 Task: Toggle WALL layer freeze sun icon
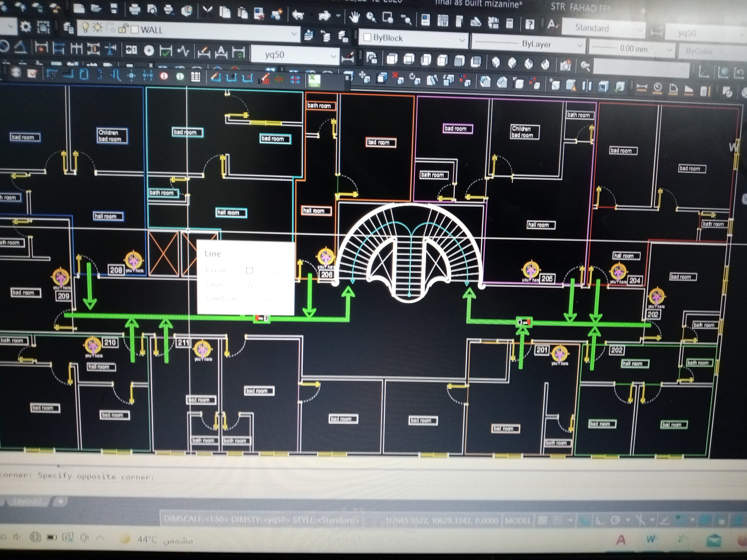[x=97, y=27]
